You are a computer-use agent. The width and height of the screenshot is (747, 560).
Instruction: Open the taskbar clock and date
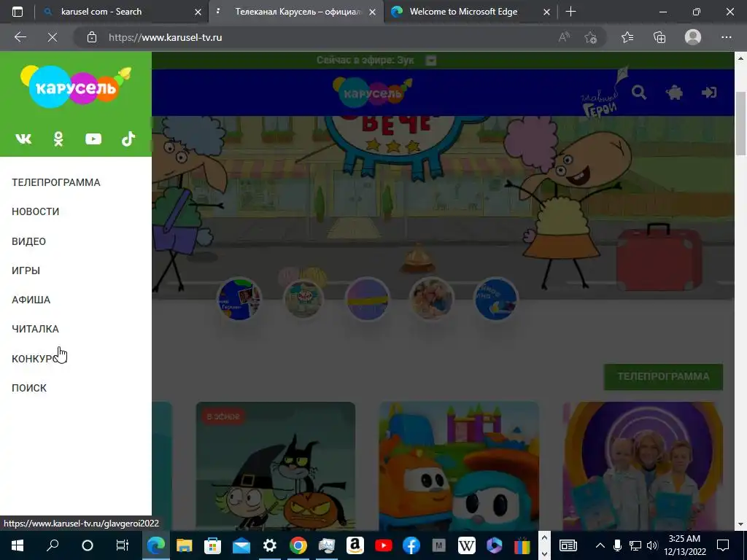click(684, 545)
